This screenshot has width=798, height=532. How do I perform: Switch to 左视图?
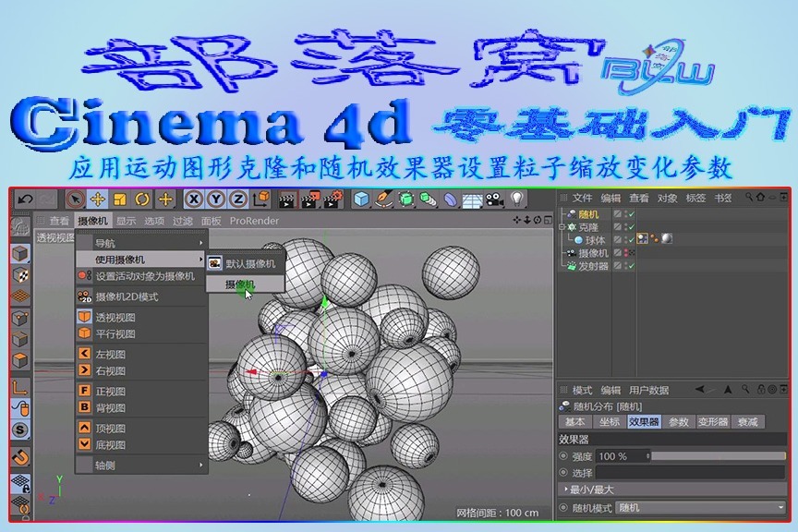click(142, 354)
